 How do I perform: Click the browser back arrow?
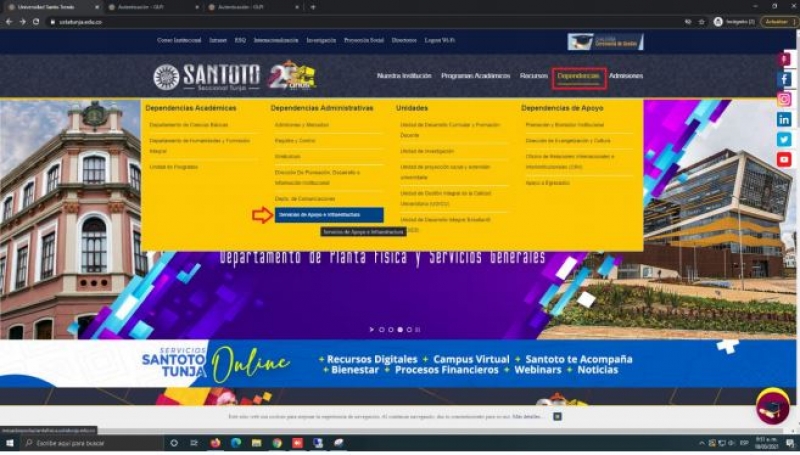click(9, 22)
